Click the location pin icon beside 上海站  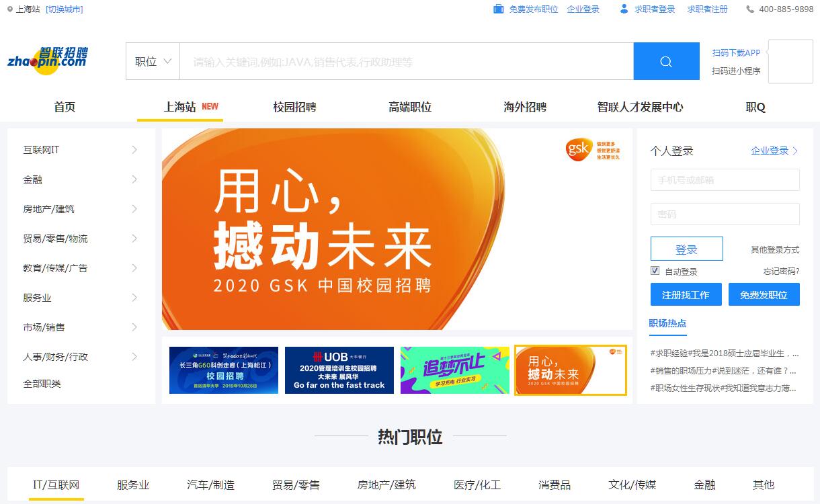pyautogui.click(x=10, y=9)
